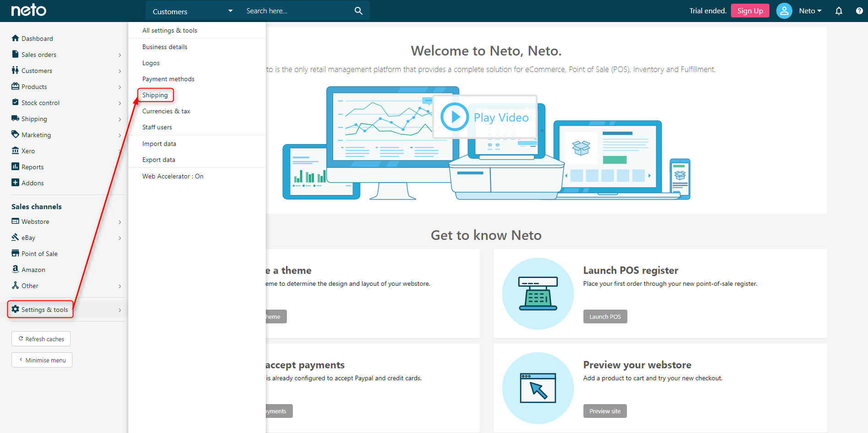
Task: Click the user avatar icon
Action: coord(784,11)
